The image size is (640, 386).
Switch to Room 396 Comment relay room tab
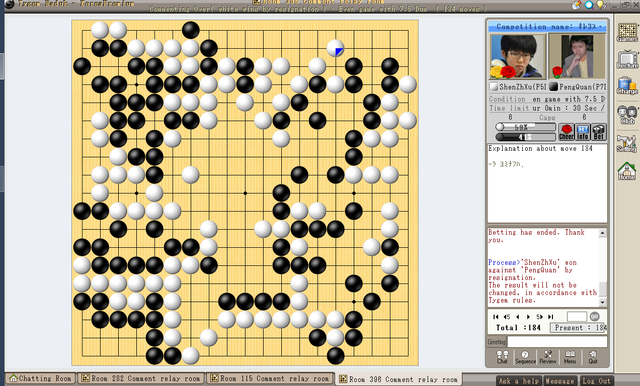[398, 379]
